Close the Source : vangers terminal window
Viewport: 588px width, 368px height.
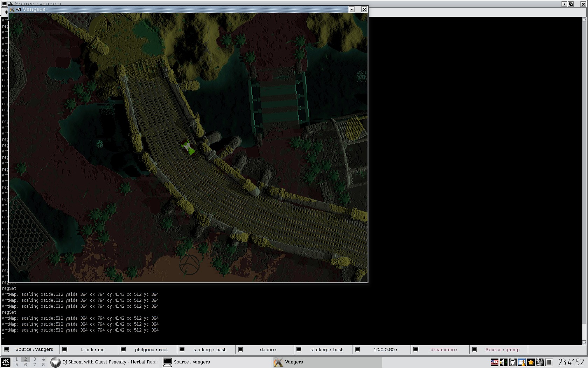pyautogui.click(x=583, y=4)
